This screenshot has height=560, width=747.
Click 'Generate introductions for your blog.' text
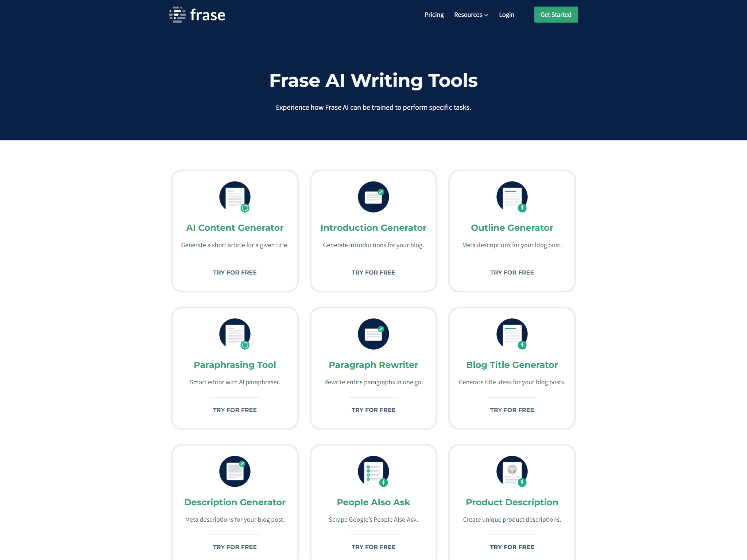tap(373, 245)
